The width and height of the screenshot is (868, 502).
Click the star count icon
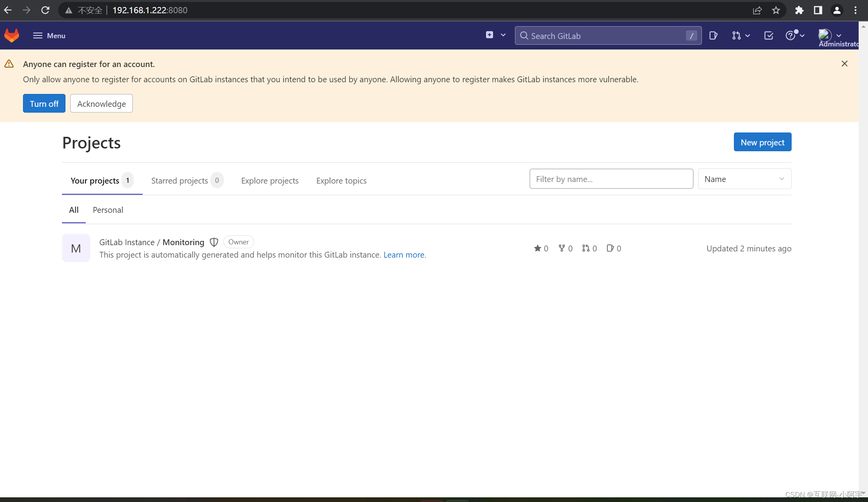point(537,248)
